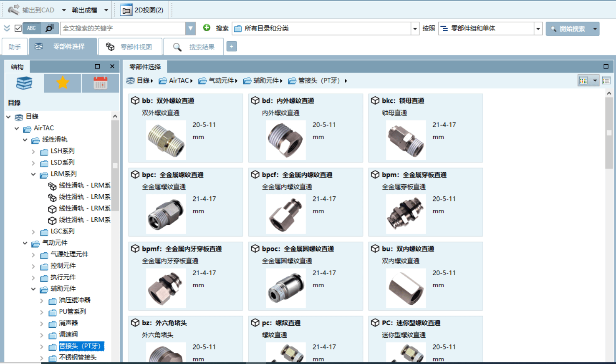Expand the LSH系列 folder
The height and width of the screenshot is (364, 616).
click(x=33, y=151)
